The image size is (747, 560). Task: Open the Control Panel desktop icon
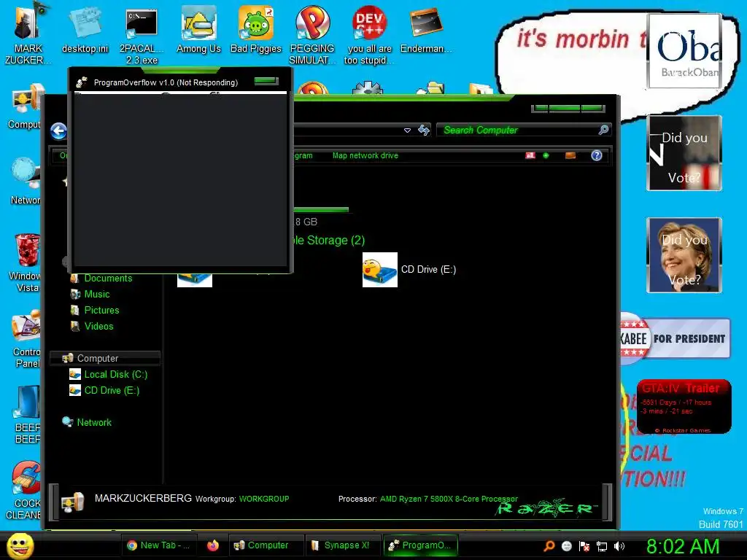coord(26,338)
